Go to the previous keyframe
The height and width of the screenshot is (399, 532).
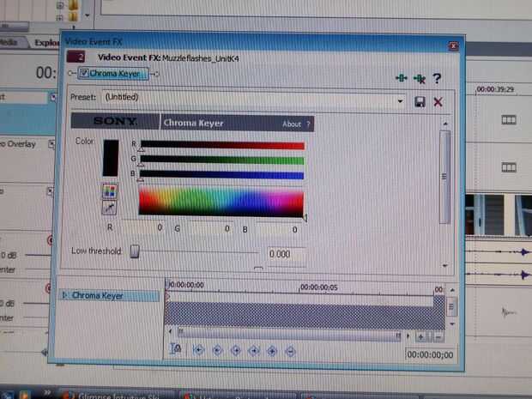pos(217,350)
